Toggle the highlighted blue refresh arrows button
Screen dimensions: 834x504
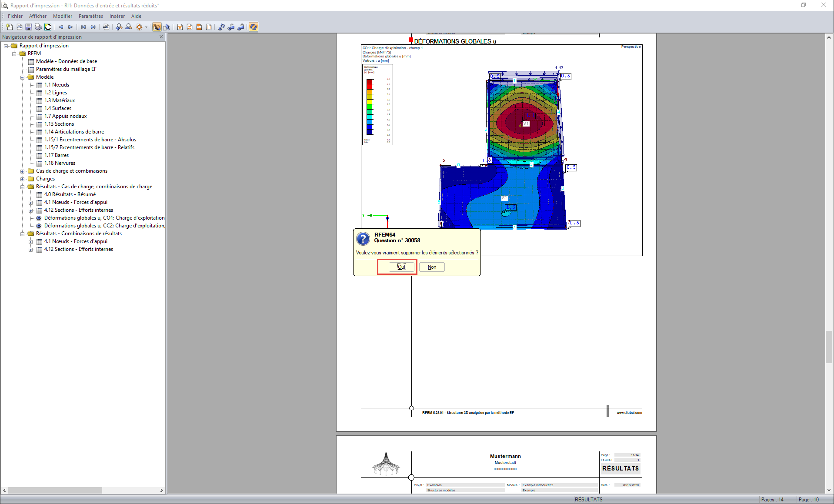coord(254,27)
